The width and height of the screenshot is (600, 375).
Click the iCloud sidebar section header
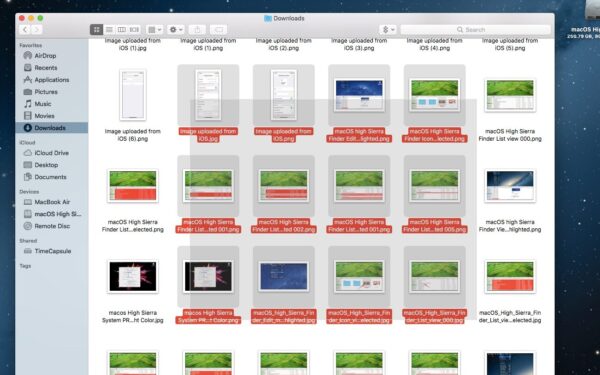click(x=27, y=142)
